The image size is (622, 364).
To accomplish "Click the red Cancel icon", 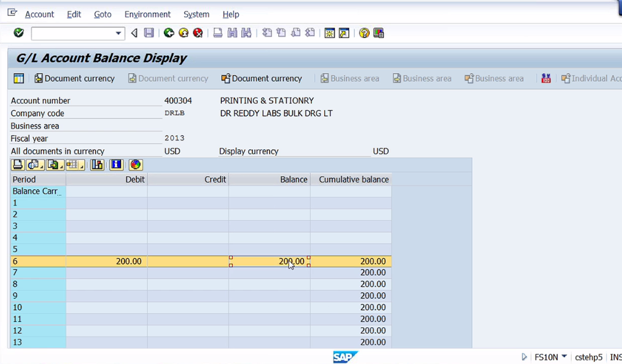I will click(198, 33).
